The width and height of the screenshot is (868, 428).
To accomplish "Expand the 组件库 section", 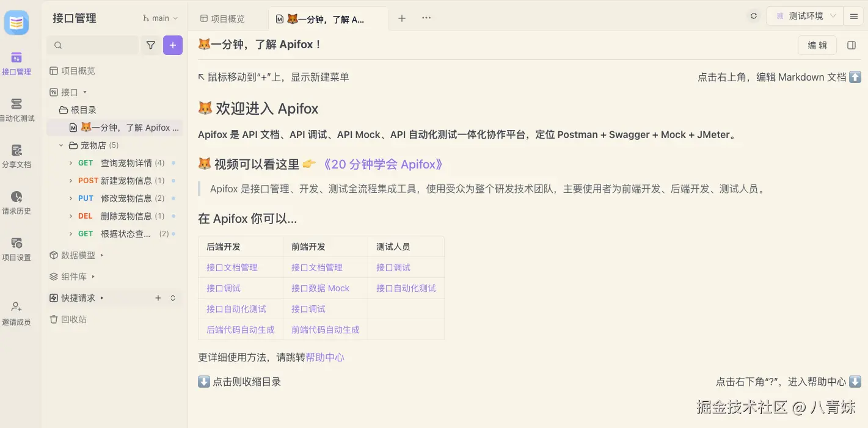I will (x=93, y=277).
